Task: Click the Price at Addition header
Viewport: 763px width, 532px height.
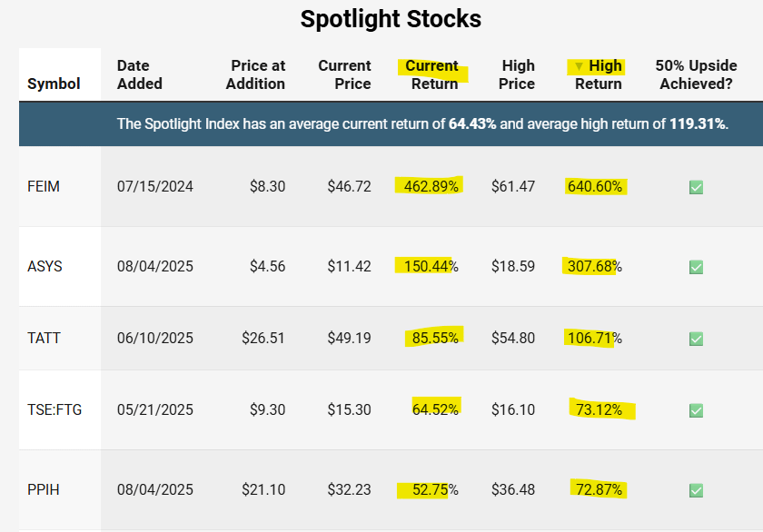Action: click(x=255, y=74)
